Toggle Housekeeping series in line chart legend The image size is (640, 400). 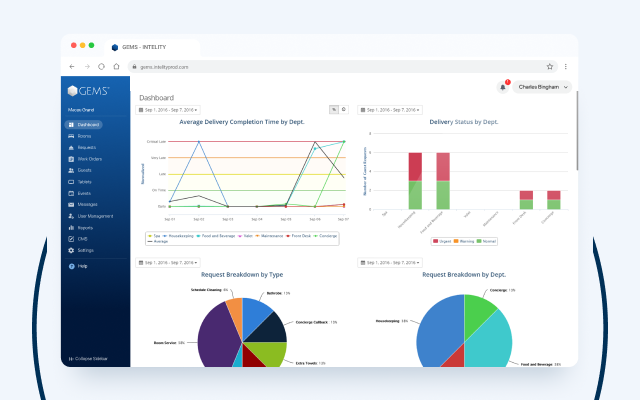[178, 236]
